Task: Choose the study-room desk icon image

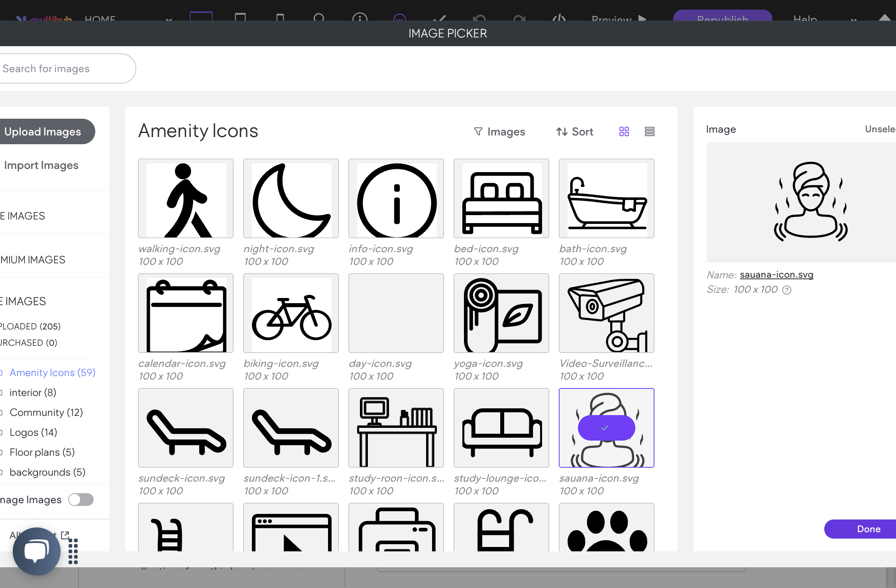Action: tap(396, 428)
